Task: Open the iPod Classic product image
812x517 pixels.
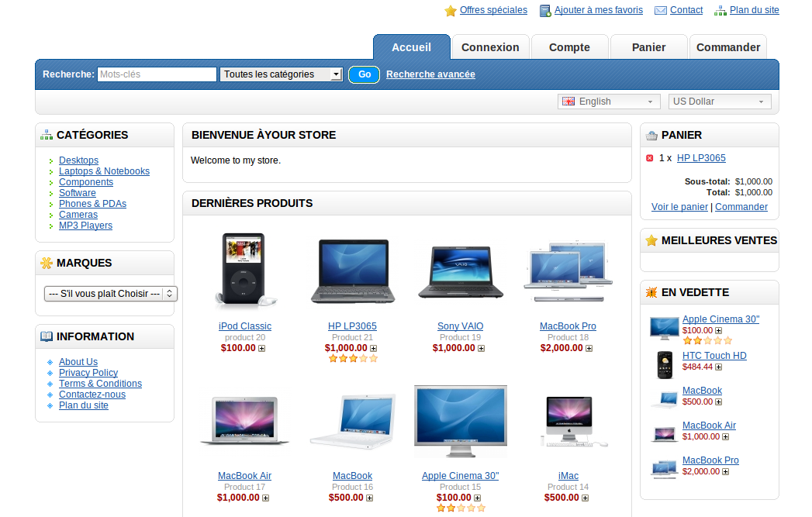Action: click(245, 271)
